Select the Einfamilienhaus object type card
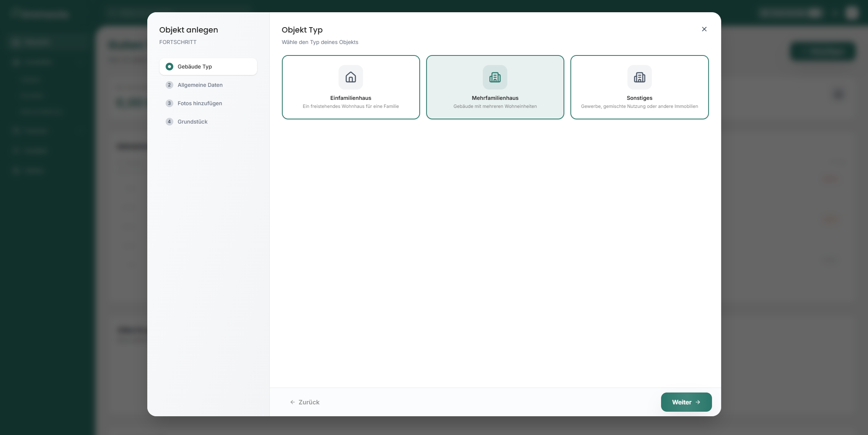868x435 pixels. click(x=351, y=87)
